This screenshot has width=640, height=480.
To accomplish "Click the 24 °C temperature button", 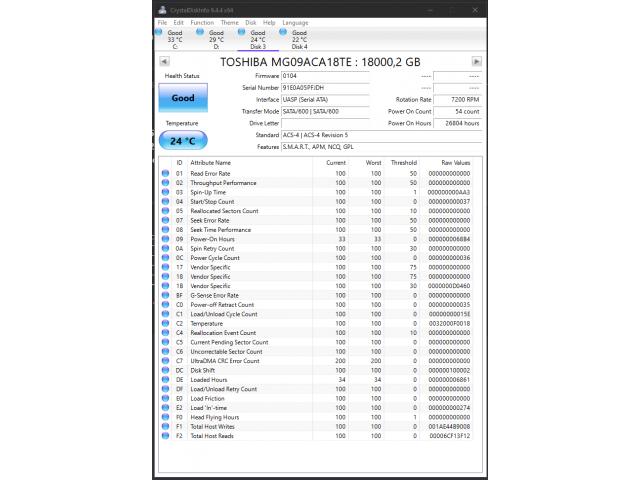I will coord(183,140).
